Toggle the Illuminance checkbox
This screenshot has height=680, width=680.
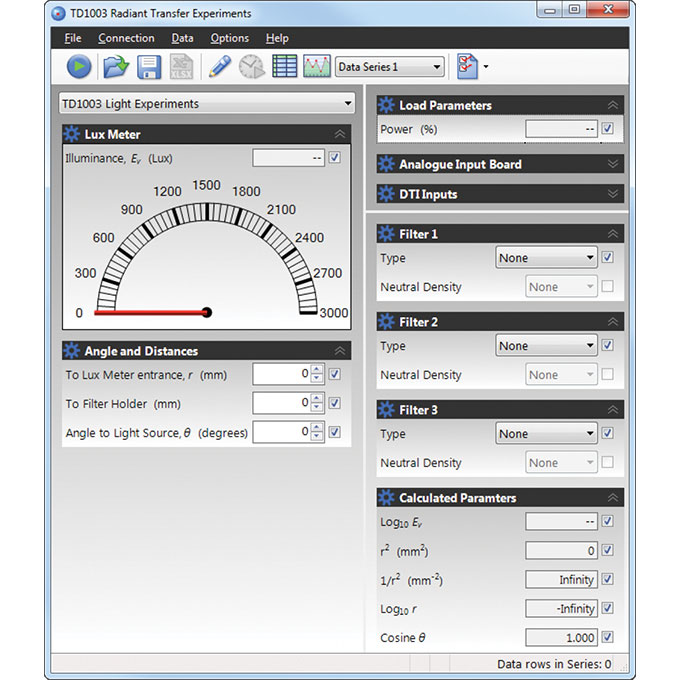point(334,157)
